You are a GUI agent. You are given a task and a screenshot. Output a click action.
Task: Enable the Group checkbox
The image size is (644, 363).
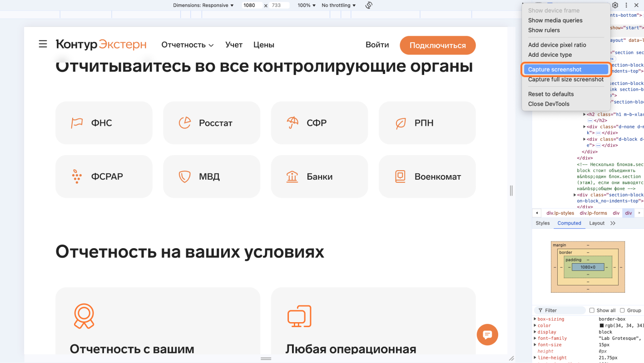point(622,310)
